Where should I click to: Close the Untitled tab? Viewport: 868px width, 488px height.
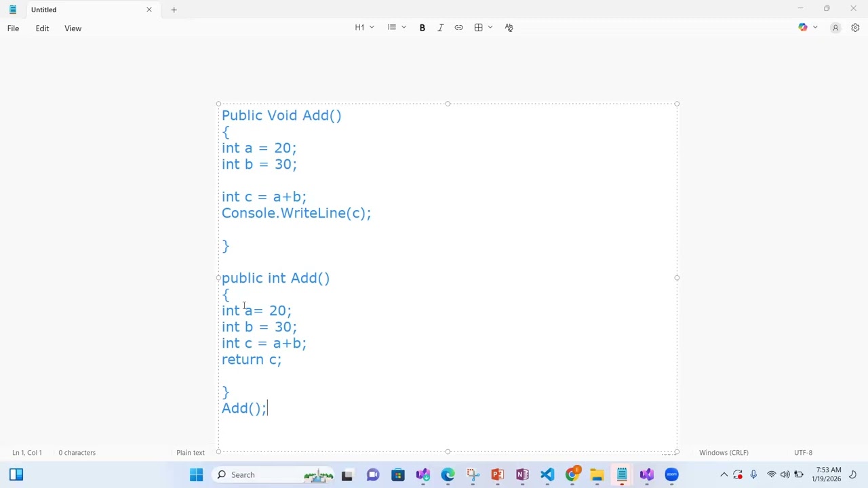(x=149, y=9)
